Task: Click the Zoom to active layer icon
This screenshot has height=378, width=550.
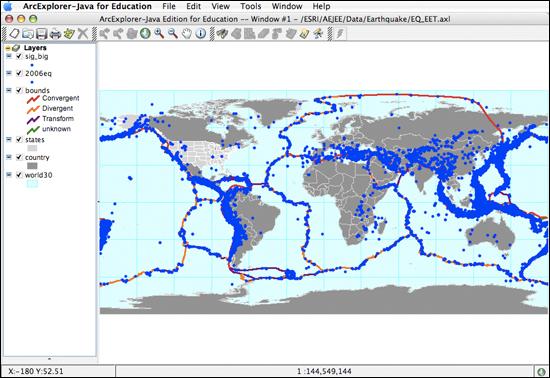Action: tap(132, 34)
